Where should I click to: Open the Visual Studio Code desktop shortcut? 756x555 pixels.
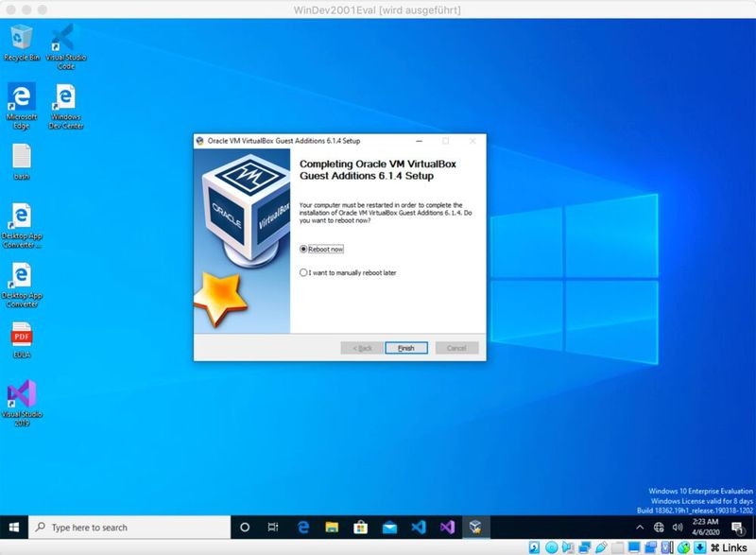pyautogui.click(x=65, y=46)
